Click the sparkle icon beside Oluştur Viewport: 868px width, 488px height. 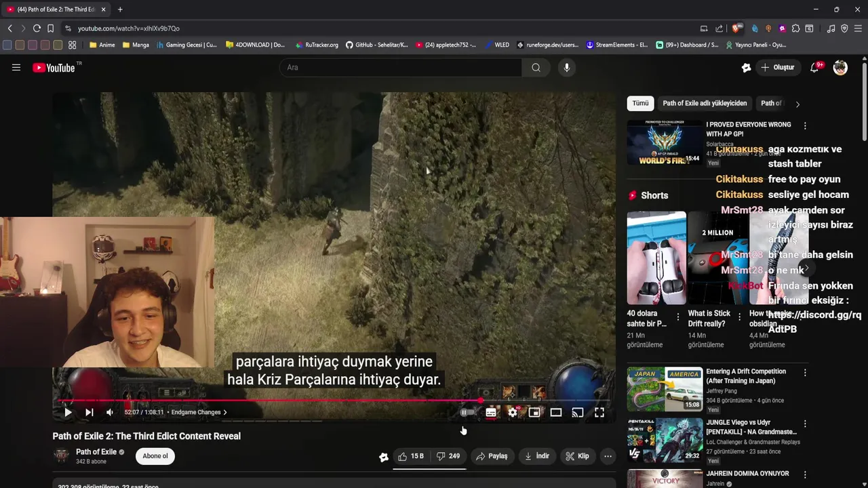[x=746, y=67]
